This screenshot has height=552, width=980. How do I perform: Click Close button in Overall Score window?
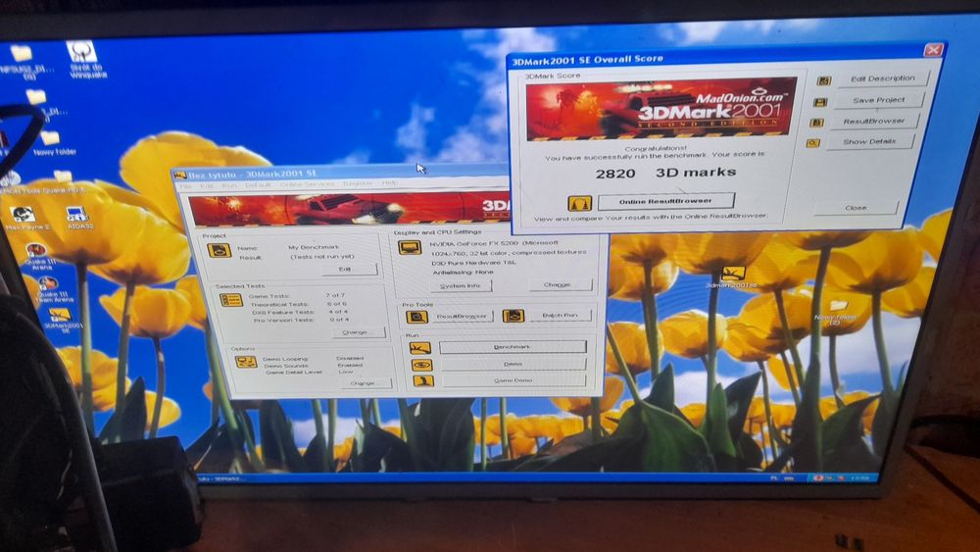(x=856, y=208)
